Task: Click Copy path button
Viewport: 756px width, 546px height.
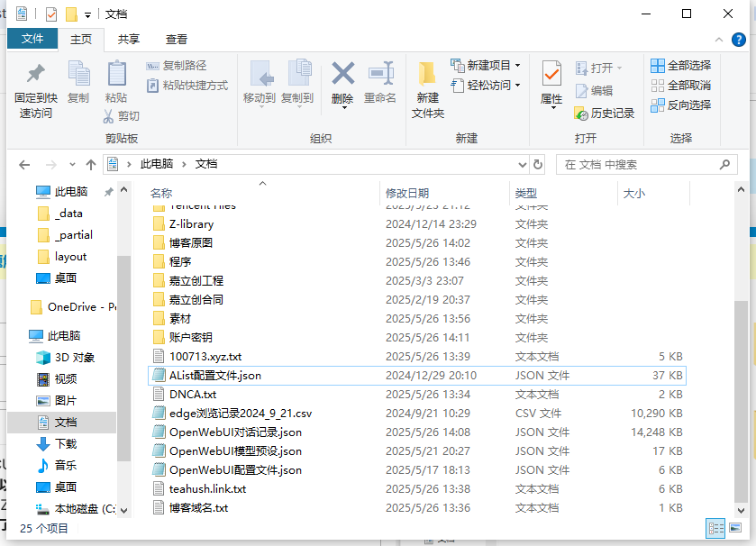Action: 177,65
